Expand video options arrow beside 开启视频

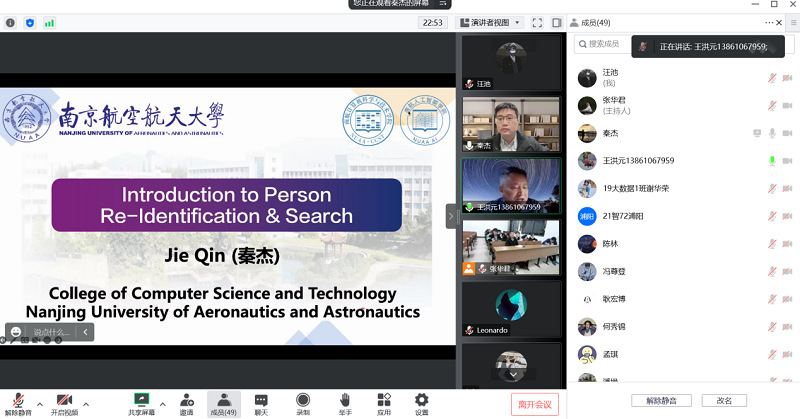[86, 404]
